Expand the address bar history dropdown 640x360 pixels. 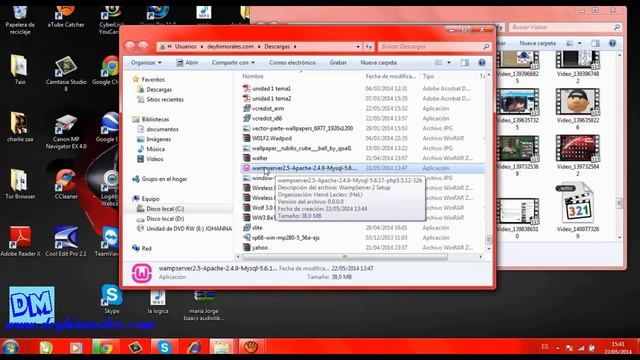click(x=358, y=47)
